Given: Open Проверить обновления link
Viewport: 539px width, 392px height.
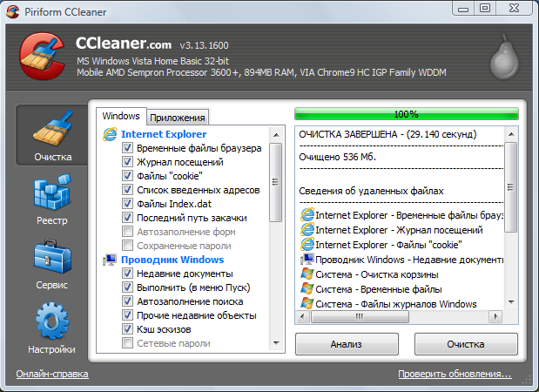Looking at the screenshot, I should (455, 374).
